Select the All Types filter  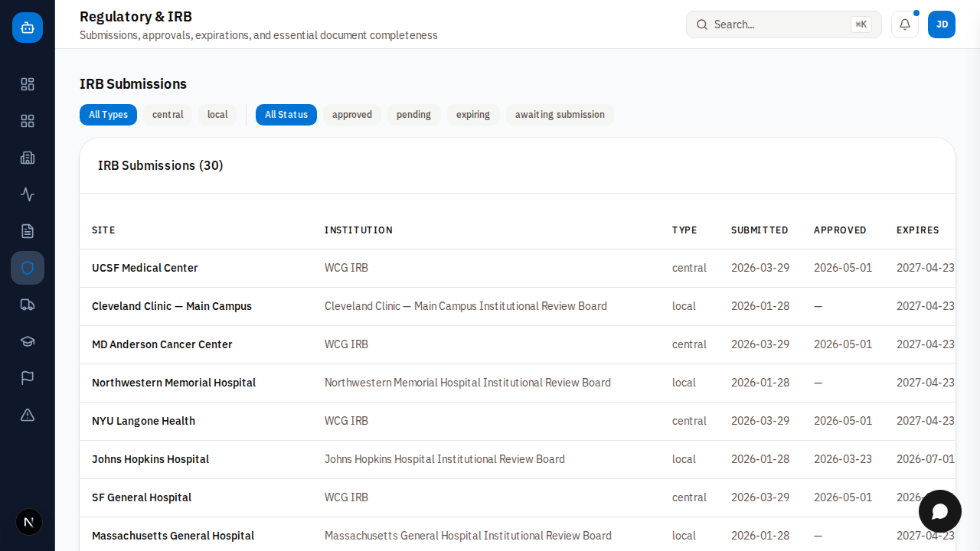(x=108, y=115)
